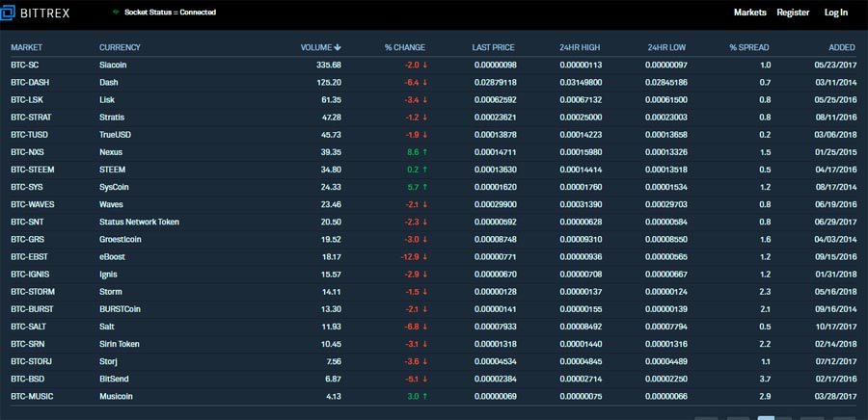868x420 pixels.
Task: Open the BTC-EBST market
Action: (29, 257)
